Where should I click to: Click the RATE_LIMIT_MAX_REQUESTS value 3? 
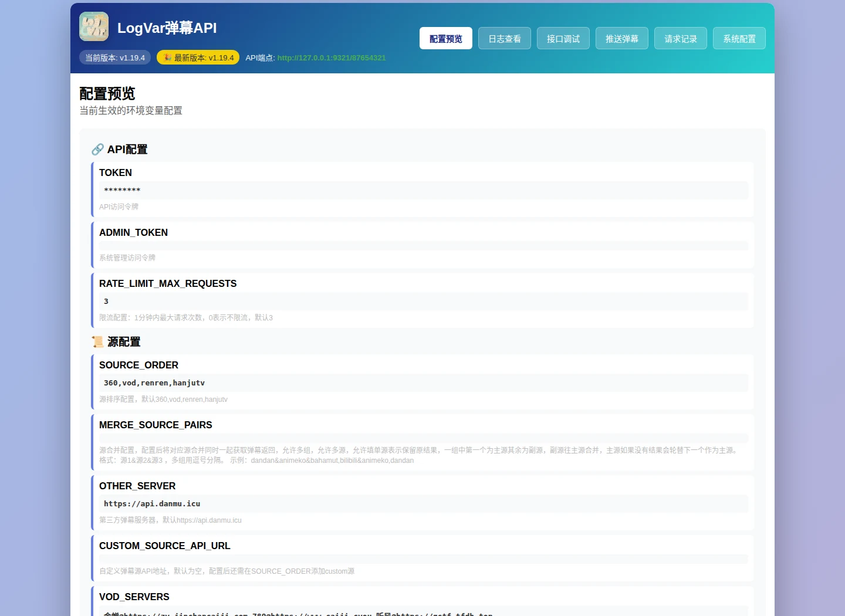[x=424, y=301]
